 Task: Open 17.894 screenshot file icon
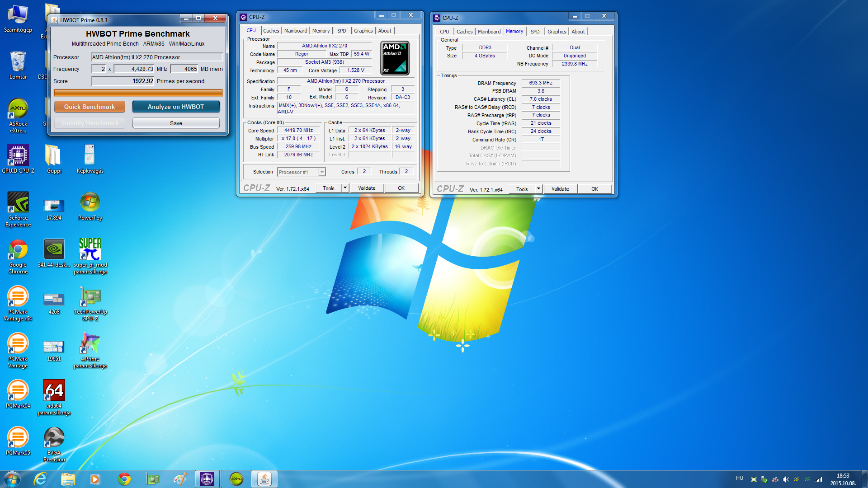[x=54, y=209]
